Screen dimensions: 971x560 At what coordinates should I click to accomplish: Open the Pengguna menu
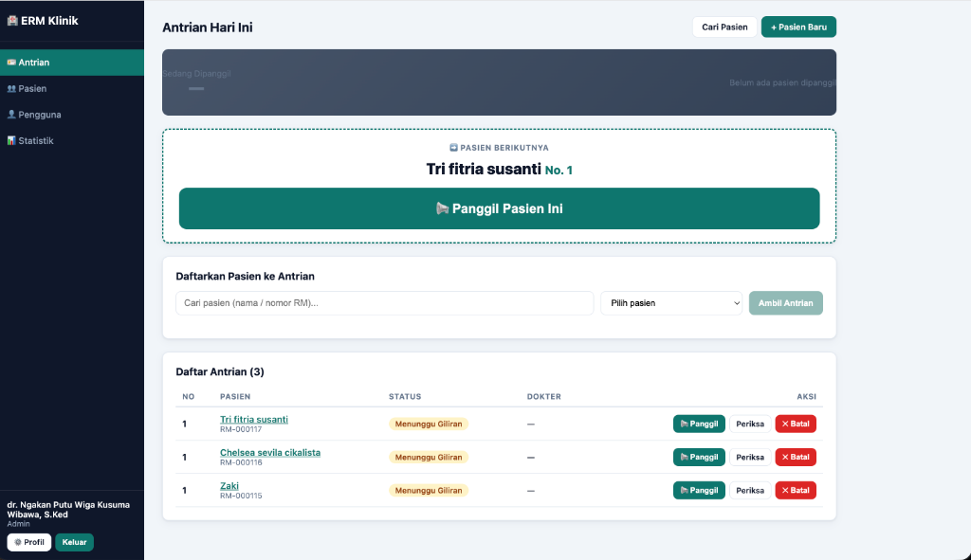pos(72,115)
